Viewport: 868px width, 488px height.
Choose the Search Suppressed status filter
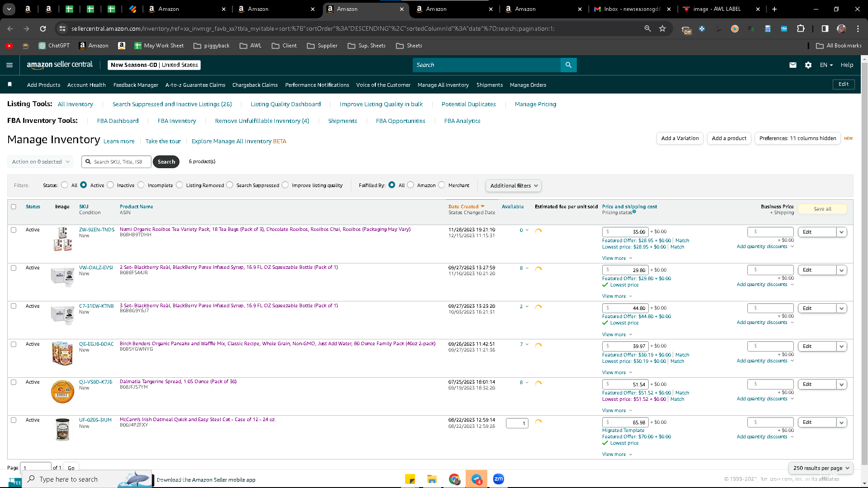[x=230, y=185]
